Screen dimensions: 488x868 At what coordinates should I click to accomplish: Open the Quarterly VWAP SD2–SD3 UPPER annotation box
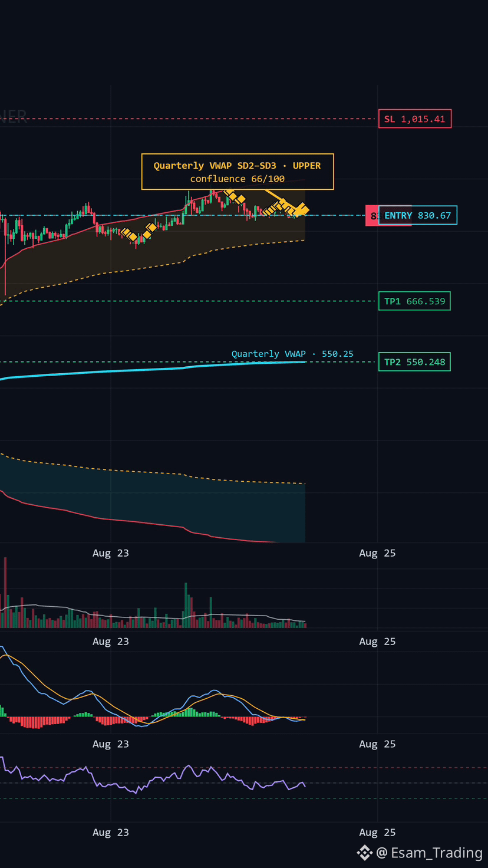[238, 172]
